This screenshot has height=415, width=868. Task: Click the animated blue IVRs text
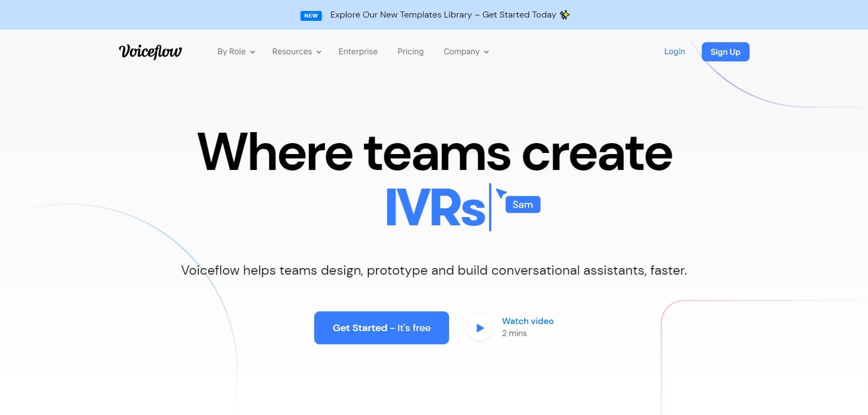(x=436, y=208)
